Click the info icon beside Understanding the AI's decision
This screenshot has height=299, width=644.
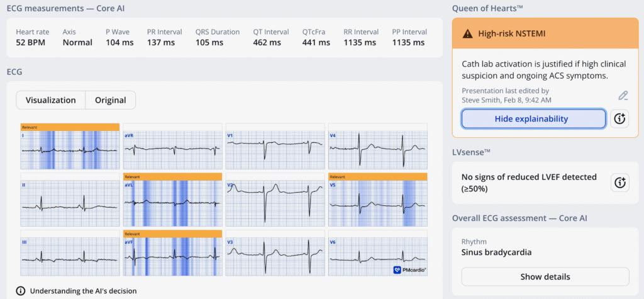pos(21,291)
